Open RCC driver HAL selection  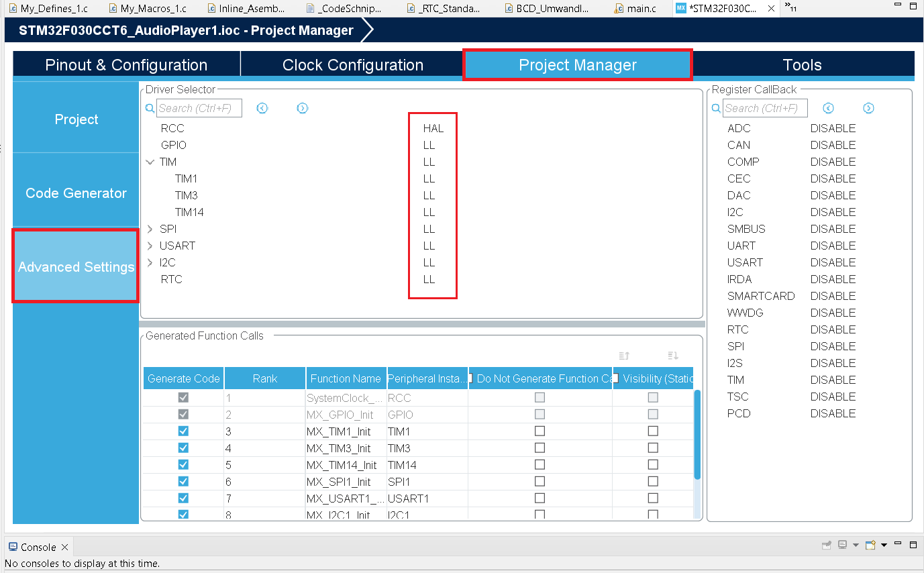tap(433, 128)
